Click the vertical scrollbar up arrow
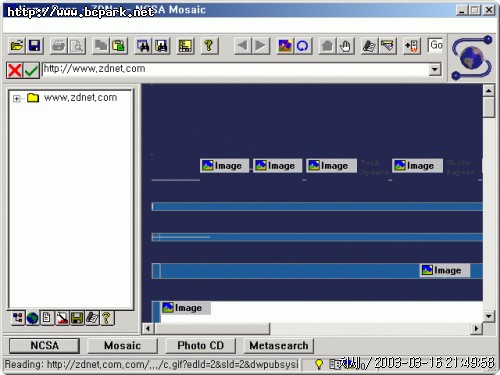Screen dimensions: 500x375 (x=489, y=91)
